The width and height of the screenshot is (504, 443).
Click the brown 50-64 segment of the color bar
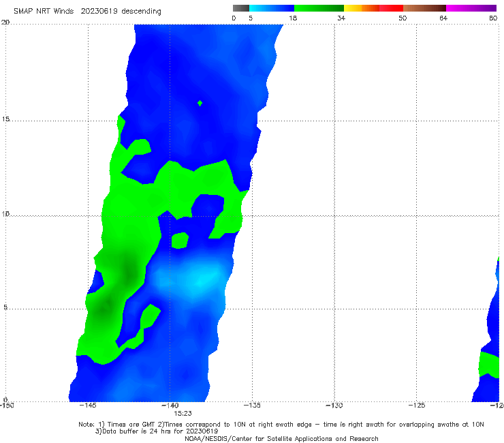(x=424, y=8)
